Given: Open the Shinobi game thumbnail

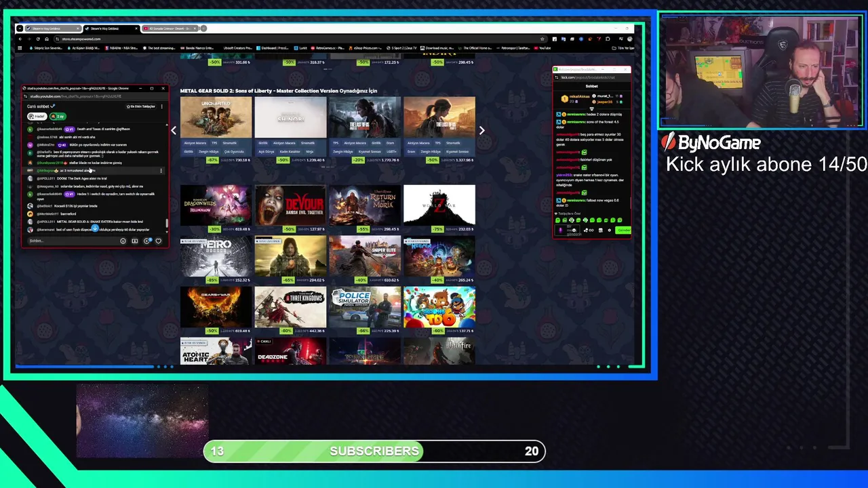Looking at the screenshot, I should click(x=290, y=117).
